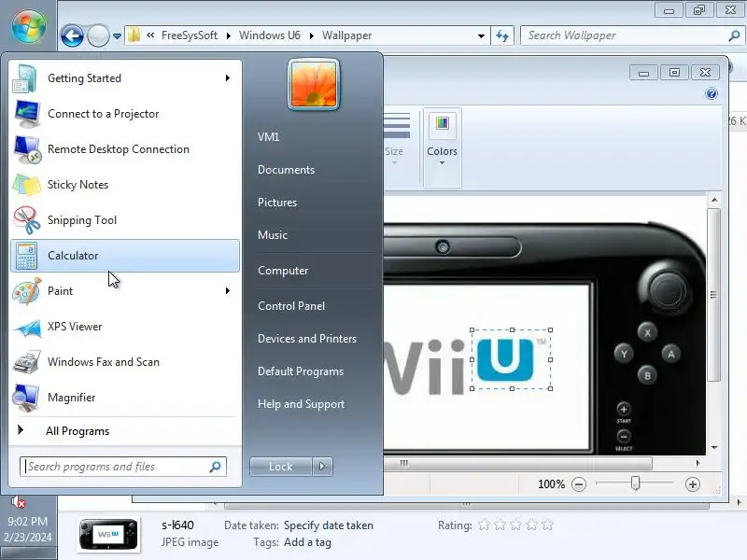
Task: Open the Colors group in Paint
Action: click(442, 147)
